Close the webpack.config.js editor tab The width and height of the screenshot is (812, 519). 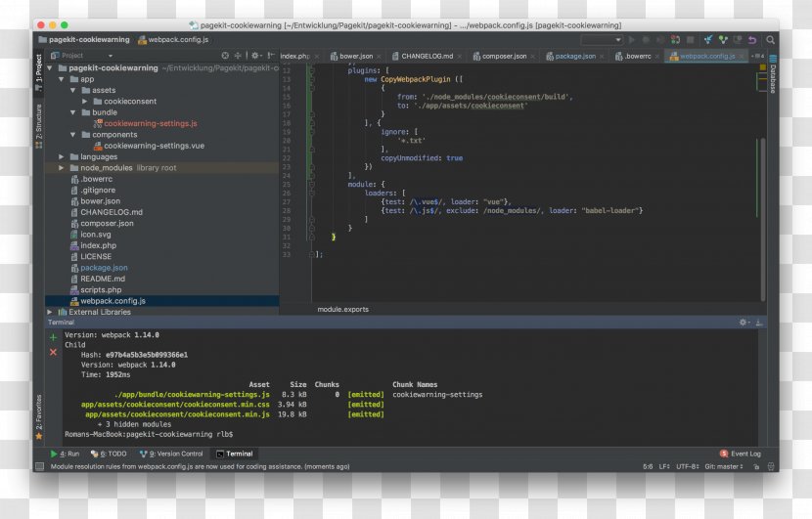click(x=742, y=57)
